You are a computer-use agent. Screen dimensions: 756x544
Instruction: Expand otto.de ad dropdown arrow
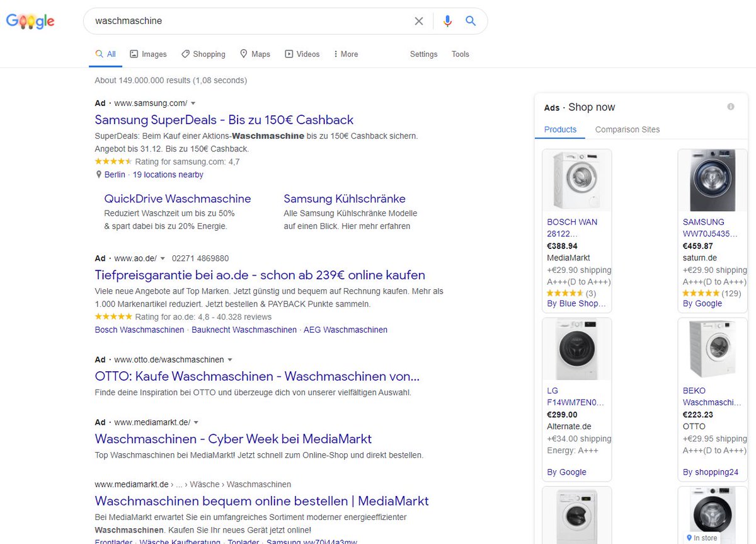(x=230, y=360)
